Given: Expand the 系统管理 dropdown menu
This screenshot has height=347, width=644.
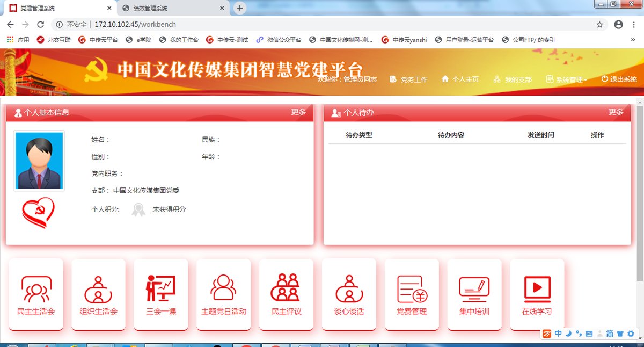Looking at the screenshot, I should 567,79.
